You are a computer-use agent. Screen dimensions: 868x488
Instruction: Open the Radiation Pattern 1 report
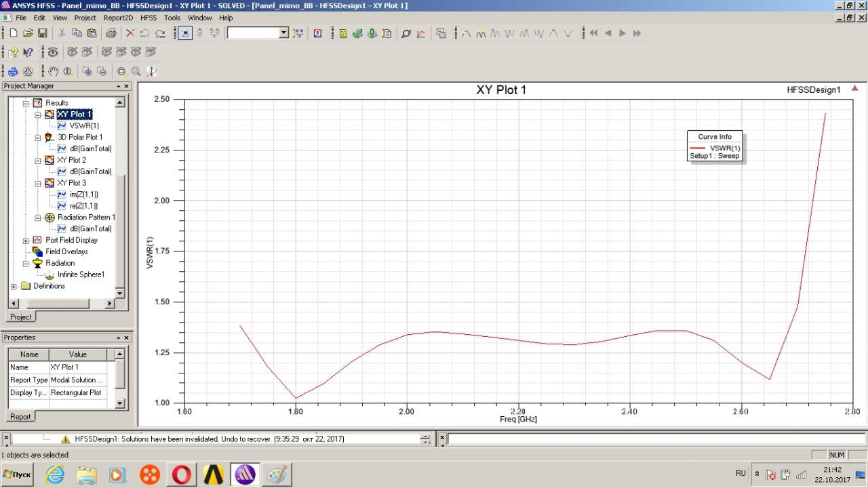click(85, 218)
